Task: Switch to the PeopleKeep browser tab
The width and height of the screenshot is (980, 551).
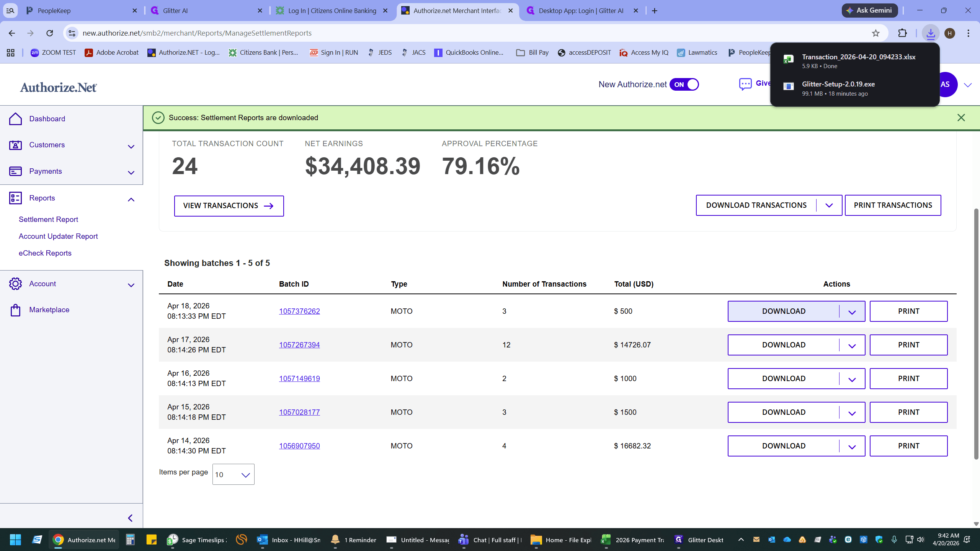Action: click(81, 11)
